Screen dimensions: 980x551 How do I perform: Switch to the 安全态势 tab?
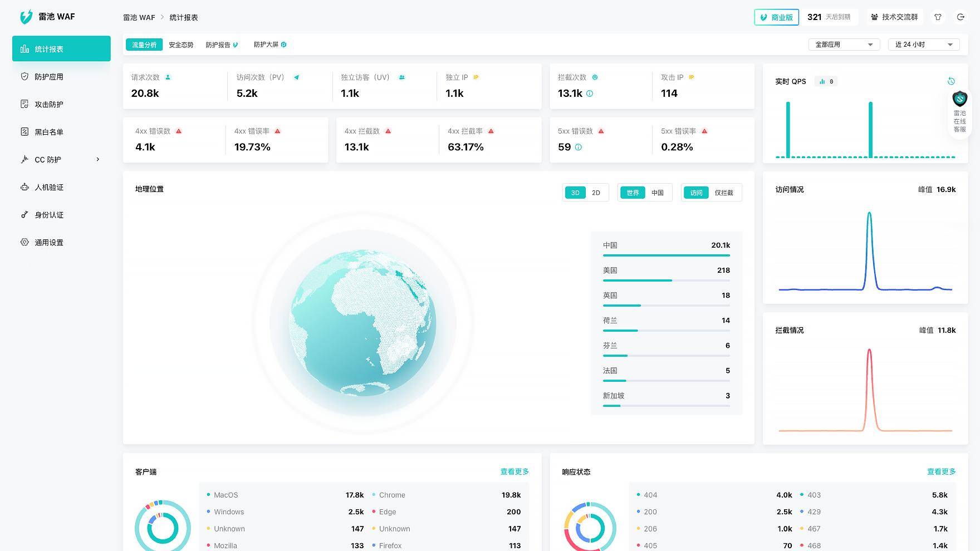pos(181,45)
